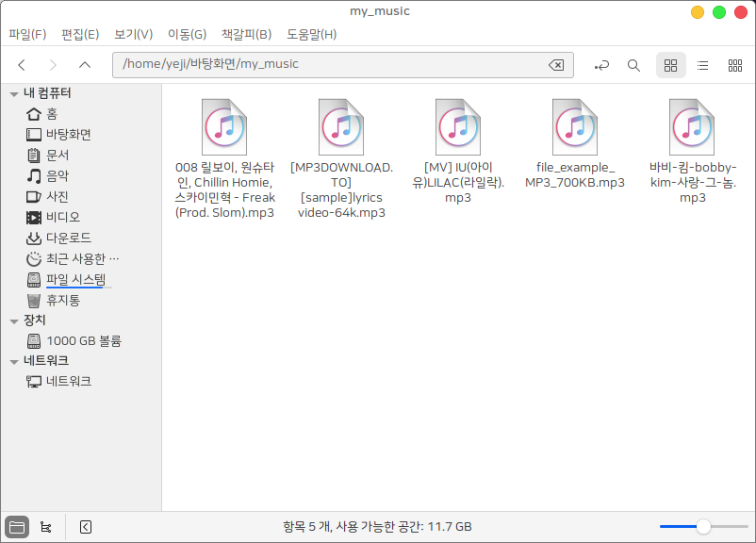Go to 다운로드 in the sidebar
The height and width of the screenshot is (543, 756).
[69, 238]
